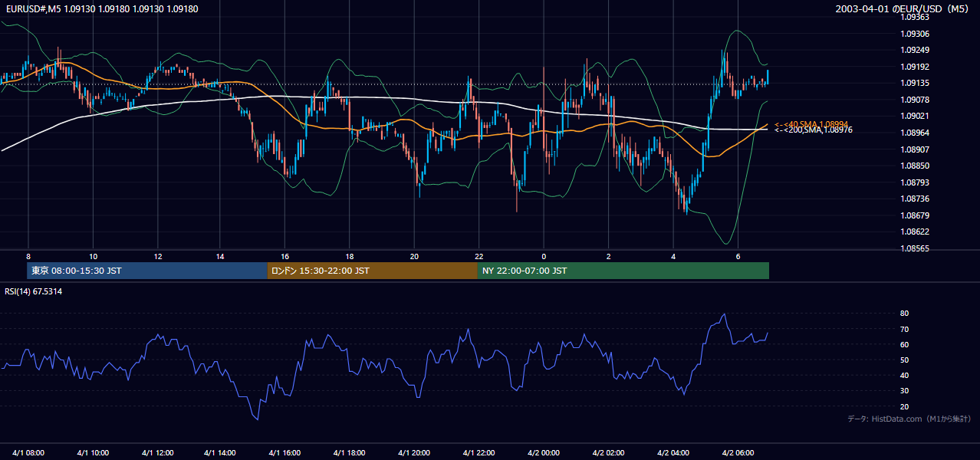Click the RSI(14) 67.5314 indicator label
The width and height of the screenshot is (980, 460).
click(33, 291)
